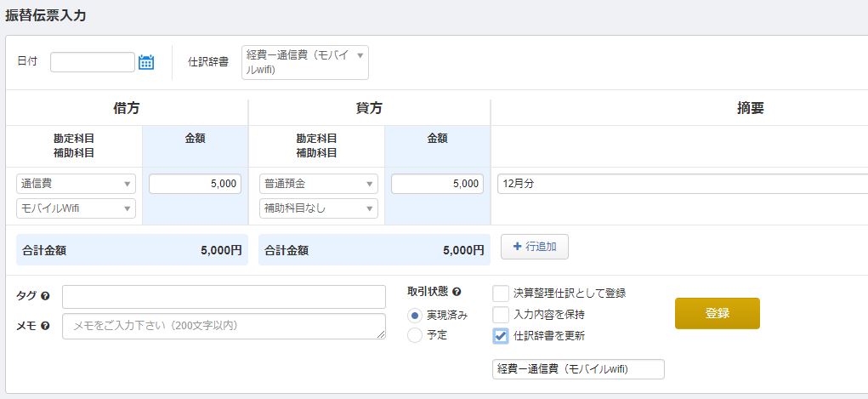
Task: Click the タグ input field
Action: (x=224, y=296)
